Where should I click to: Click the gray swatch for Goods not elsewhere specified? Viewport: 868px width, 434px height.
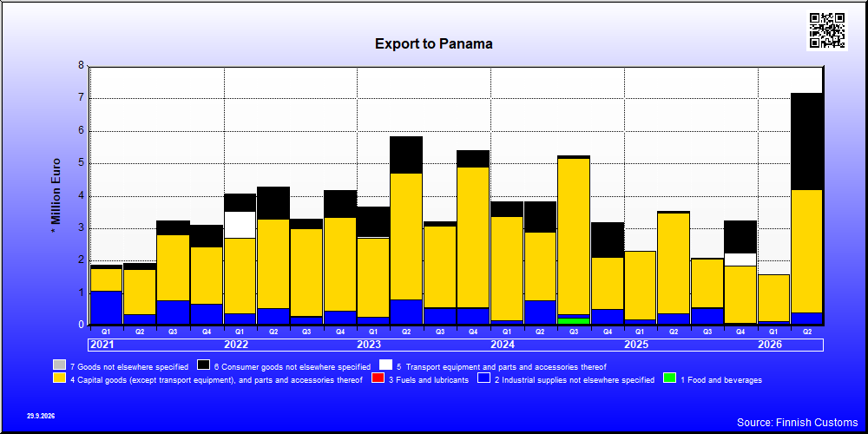[x=59, y=365]
